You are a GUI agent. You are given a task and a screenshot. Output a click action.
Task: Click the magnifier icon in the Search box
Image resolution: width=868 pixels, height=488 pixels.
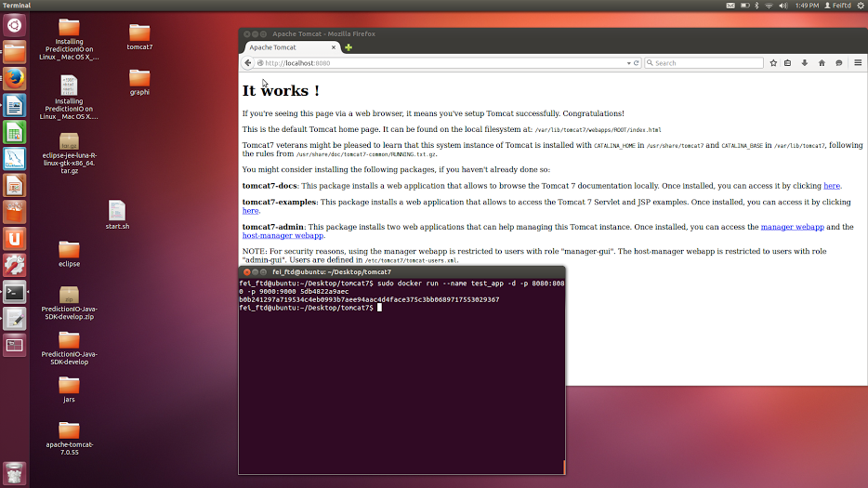click(x=650, y=63)
